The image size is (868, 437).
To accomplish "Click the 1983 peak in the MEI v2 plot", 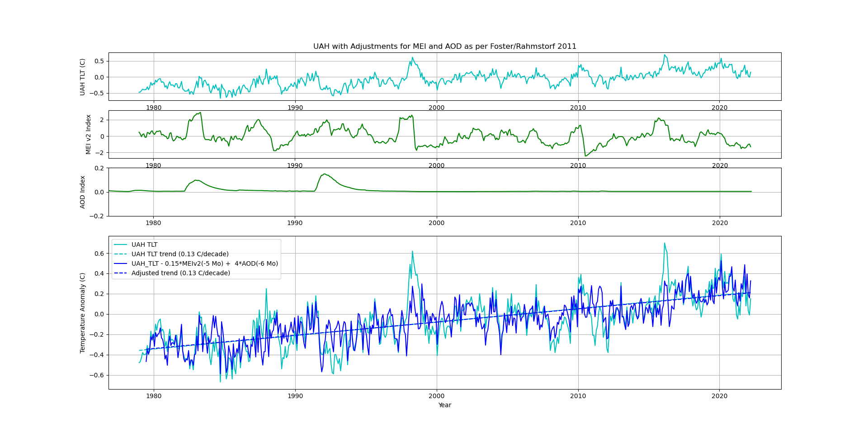I will [200, 113].
